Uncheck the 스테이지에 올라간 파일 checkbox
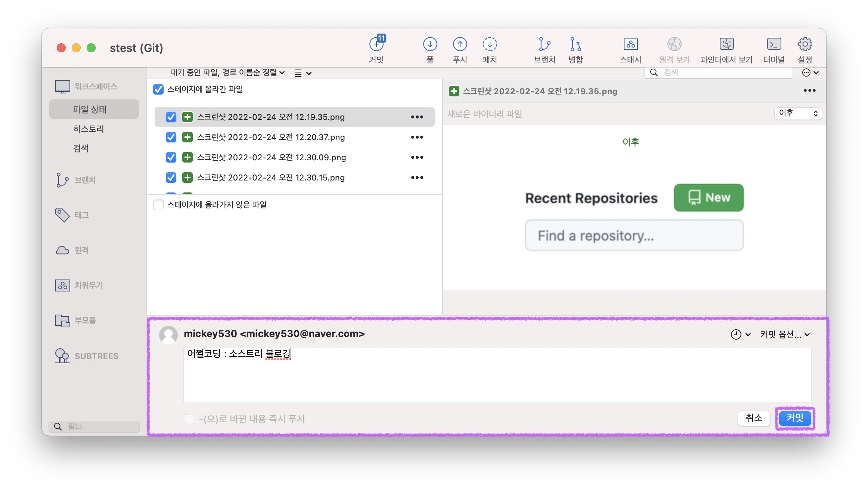The image size is (868, 491). pos(158,89)
